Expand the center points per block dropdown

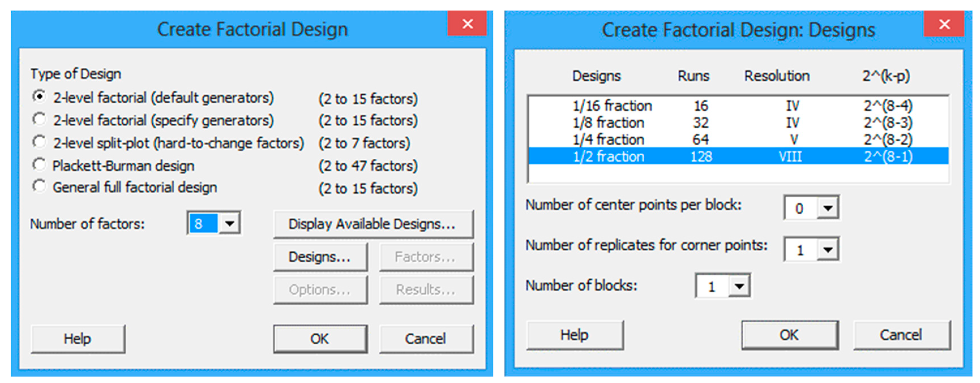[828, 208]
